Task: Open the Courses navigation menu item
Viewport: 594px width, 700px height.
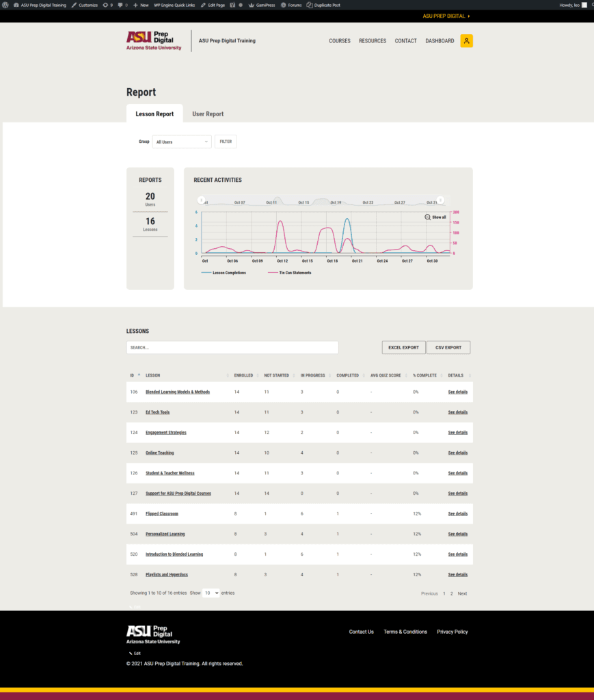Action: 340,41
